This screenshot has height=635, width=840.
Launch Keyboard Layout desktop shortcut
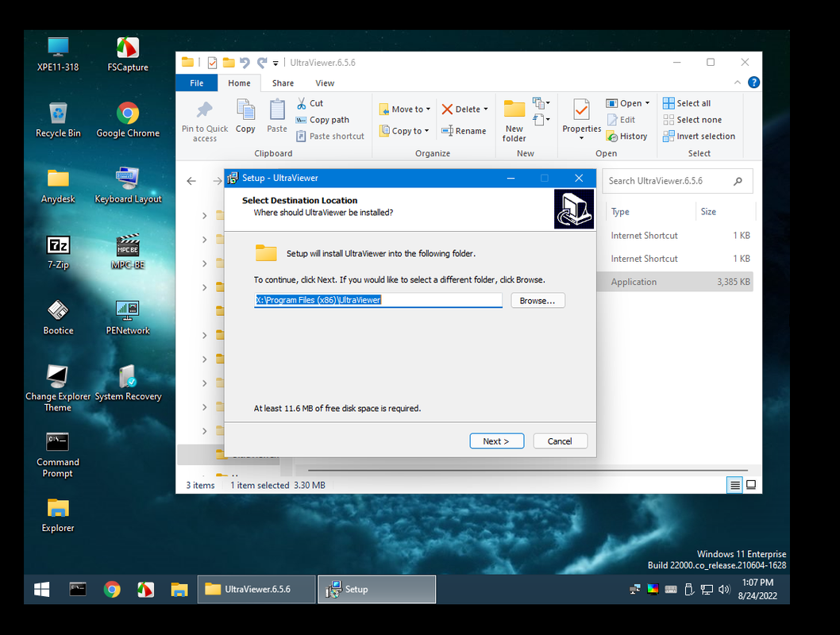(x=128, y=186)
